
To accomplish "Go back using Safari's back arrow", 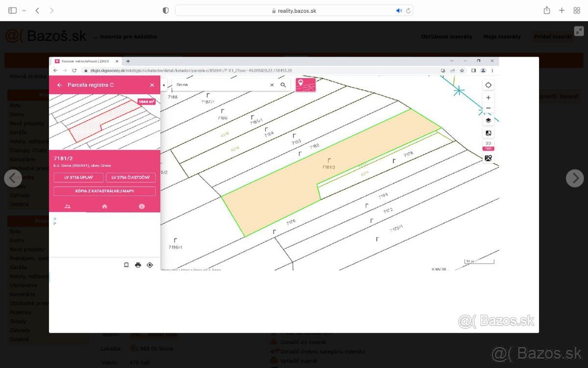I will click(x=37, y=10).
